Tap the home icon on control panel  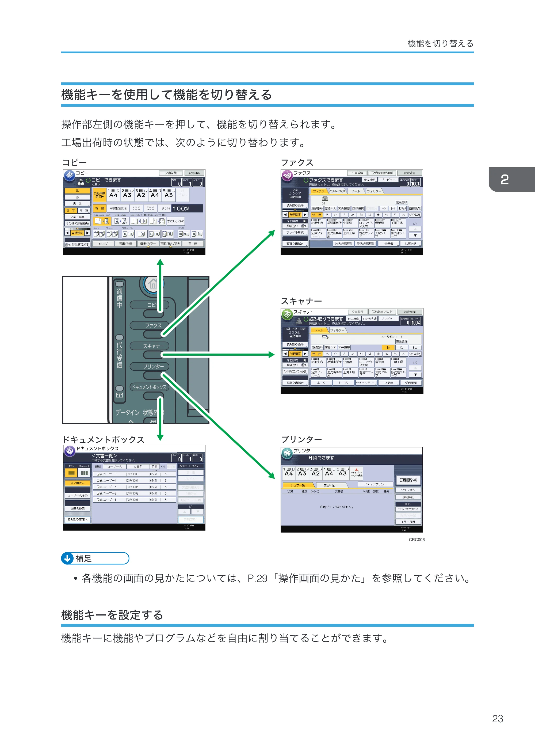pyautogui.click(x=152, y=284)
